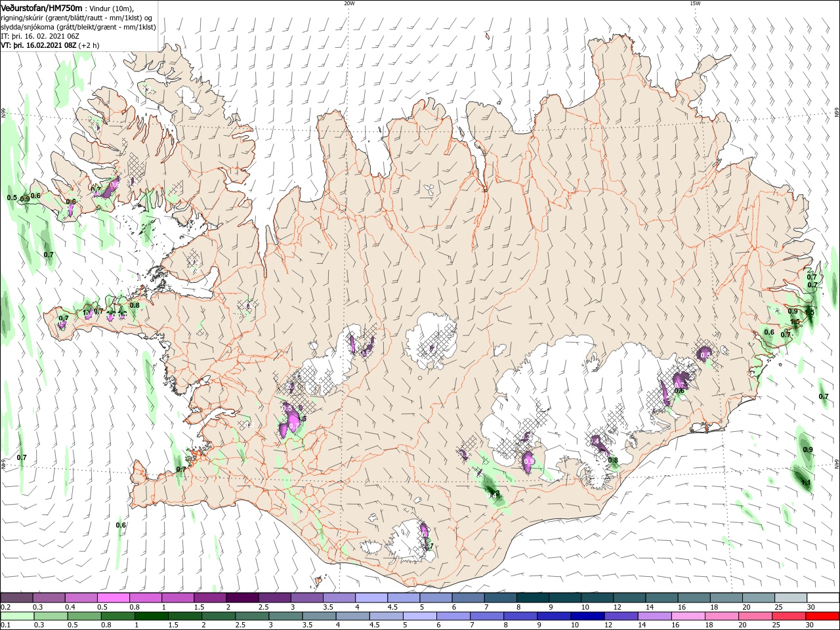Select violet lower swatch labeled 12
Image resolution: width=840 pixels, height=630 pixels.
click(x=621, y=616)
